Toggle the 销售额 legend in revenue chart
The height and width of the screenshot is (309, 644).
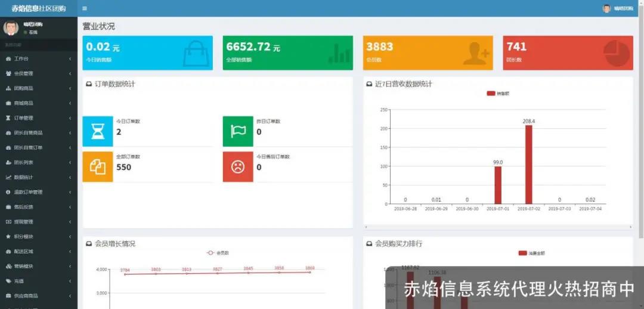tap(498, 94)
